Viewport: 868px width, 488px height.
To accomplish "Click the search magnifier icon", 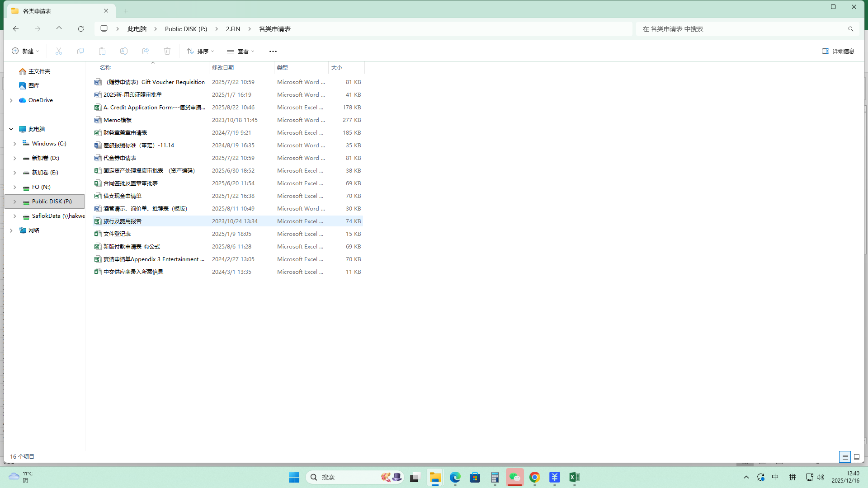I will tap(850, 29).
